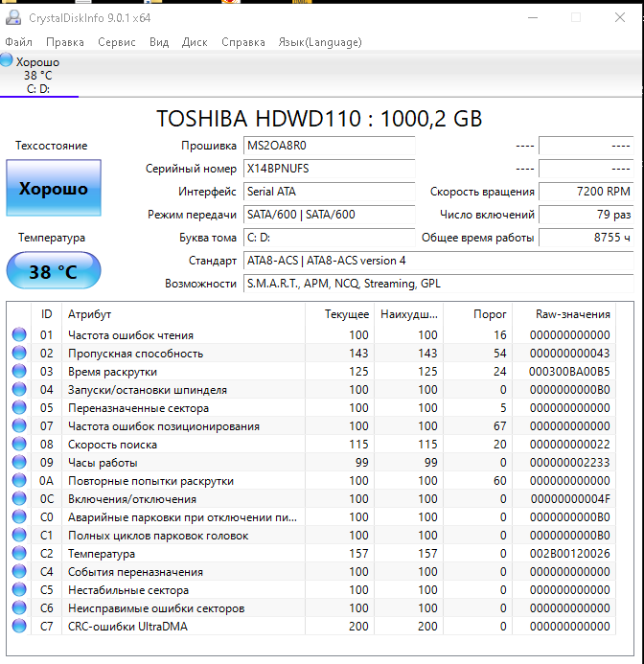Click the Порог column header
The width and height of the screenshot is (644, 664).
tap(478, 313)
